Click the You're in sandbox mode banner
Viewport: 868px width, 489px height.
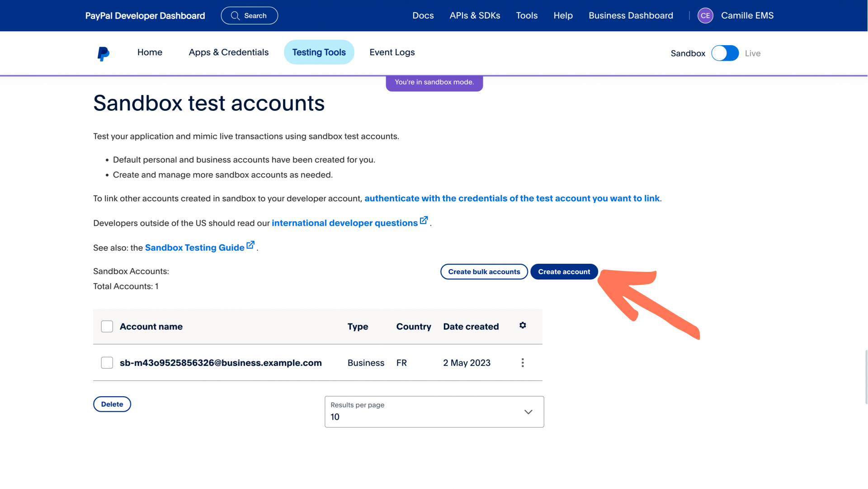click(434, 83)
